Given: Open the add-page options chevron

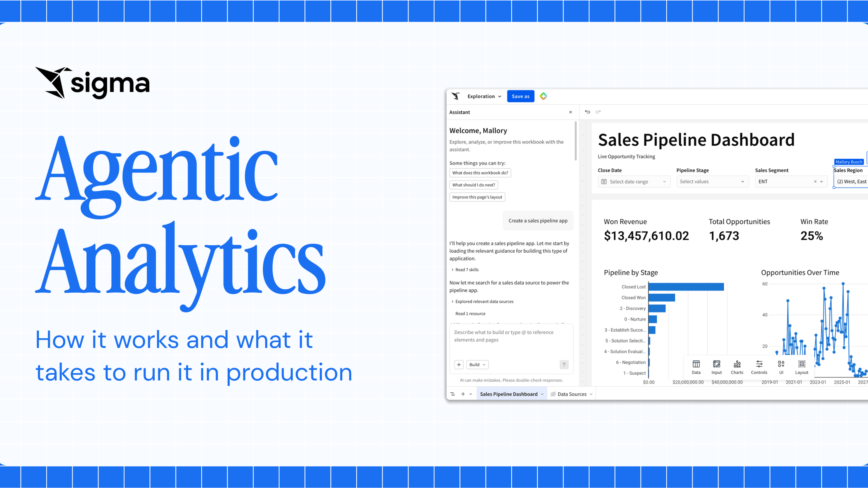Looking at the screenshot, I should 471,394.
